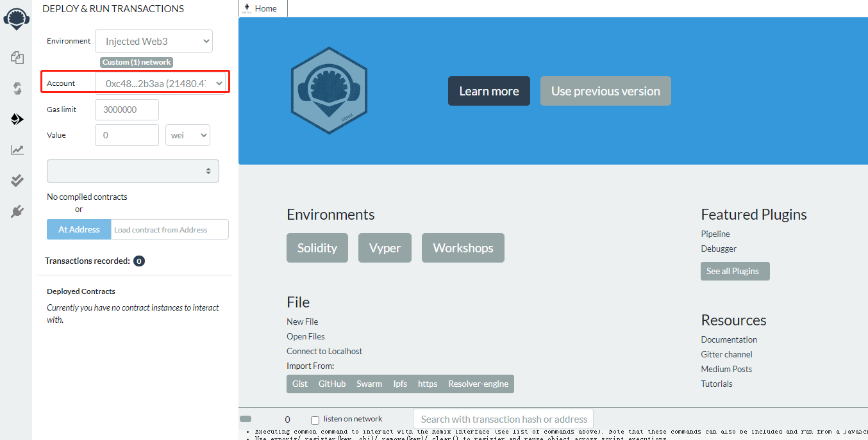Open Gitter channel link
Image resolution: width=868 pixels, height=440 pixels.
(x=727, y=354)
